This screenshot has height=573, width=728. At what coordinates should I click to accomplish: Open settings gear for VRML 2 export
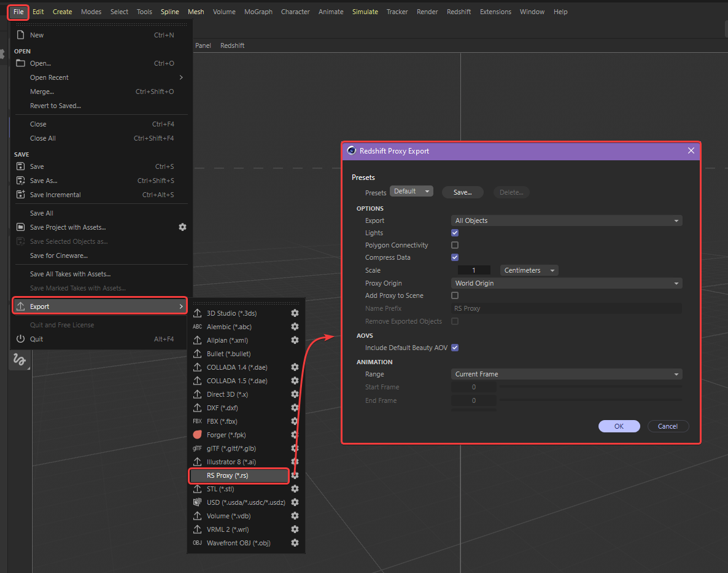coord(295,529)
